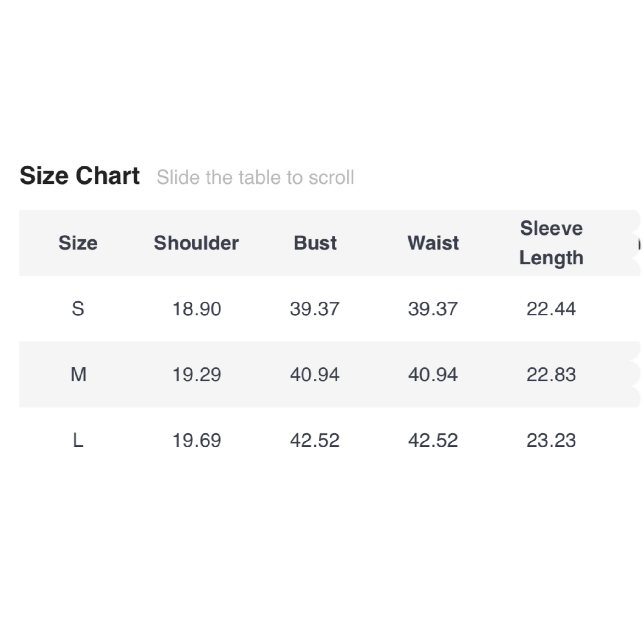Click sleeve length value 23.23

pos(551,440)
